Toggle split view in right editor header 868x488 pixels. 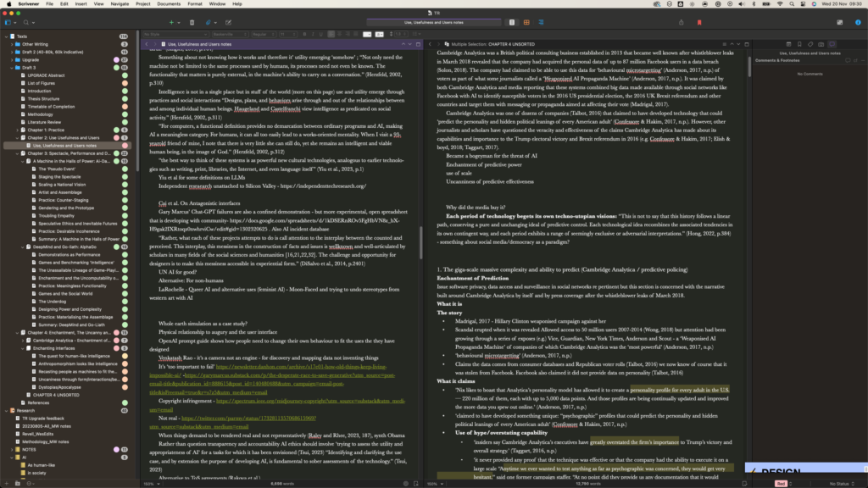tap(746, 44)
